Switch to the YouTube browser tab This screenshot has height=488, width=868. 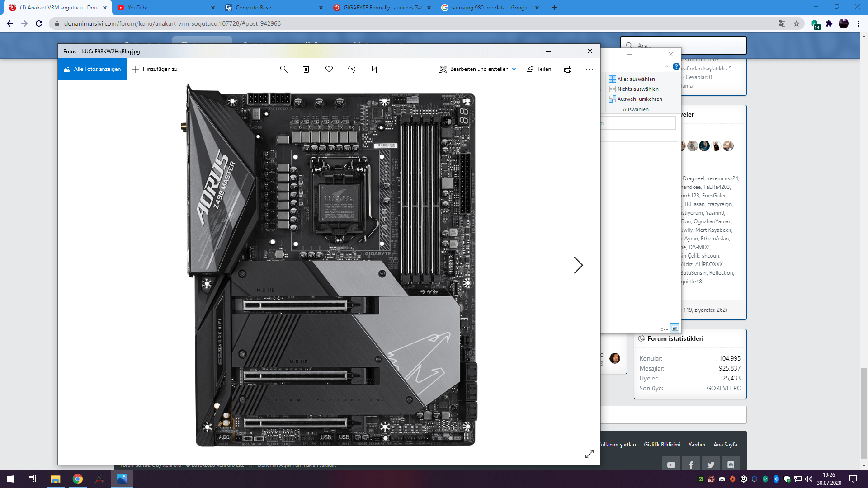point(138,8)
